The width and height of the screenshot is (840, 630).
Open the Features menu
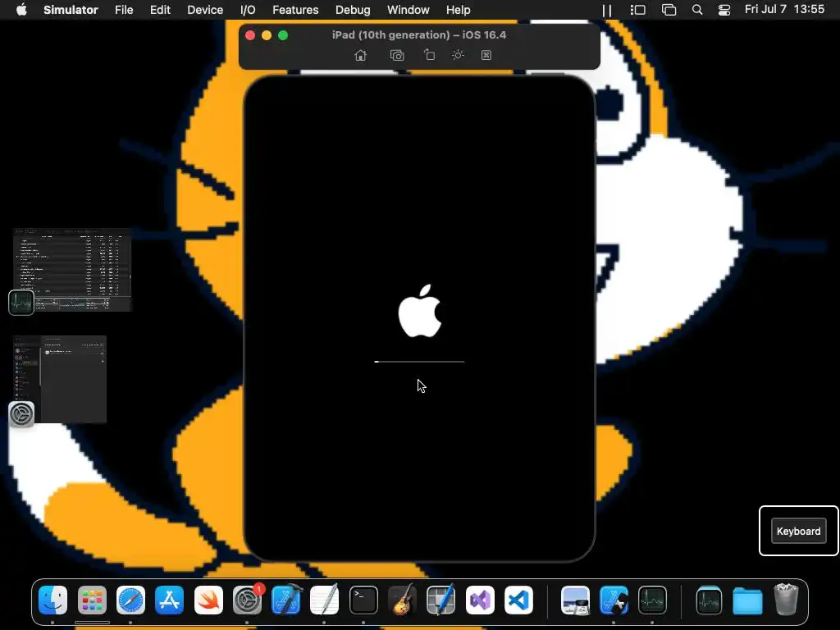pos(295,10)
